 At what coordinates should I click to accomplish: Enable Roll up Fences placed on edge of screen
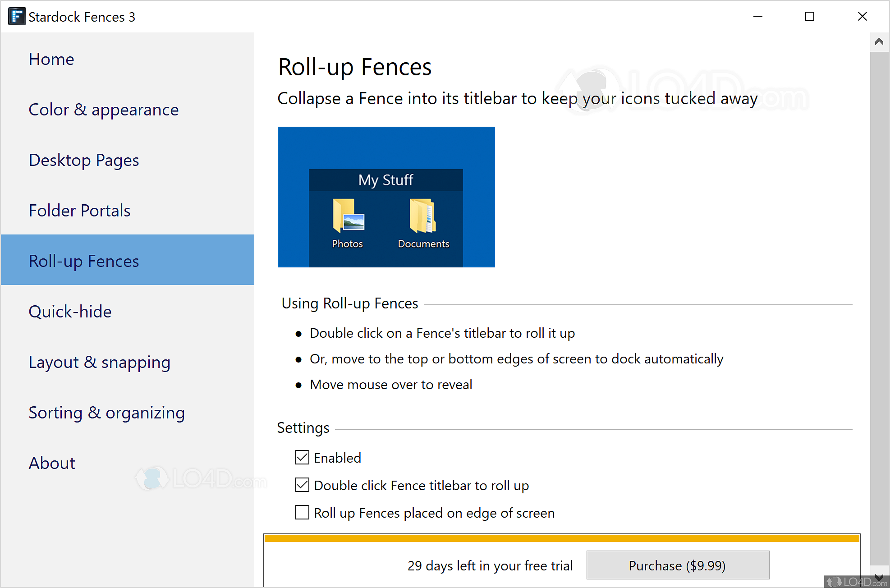[302, 512]
